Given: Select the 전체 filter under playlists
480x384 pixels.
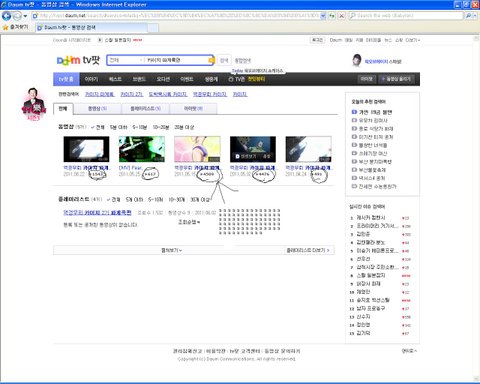Looking at the screenshot, I should [113, 199].
